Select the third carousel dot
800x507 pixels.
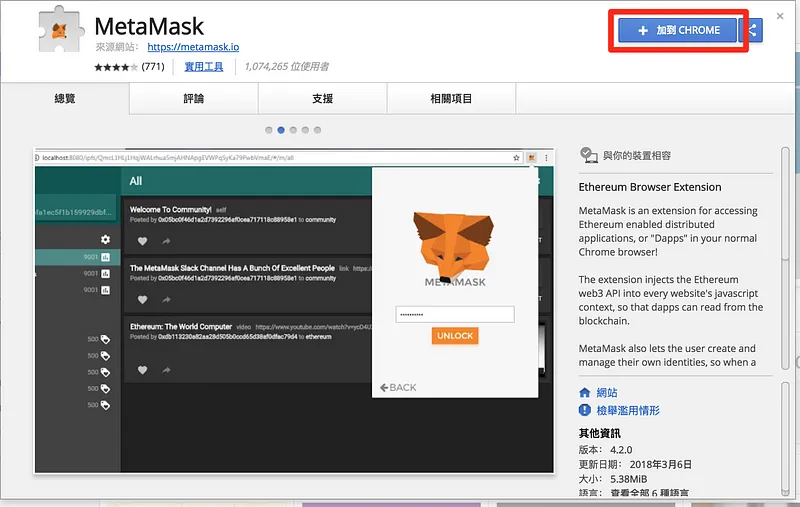coord(293,130)
